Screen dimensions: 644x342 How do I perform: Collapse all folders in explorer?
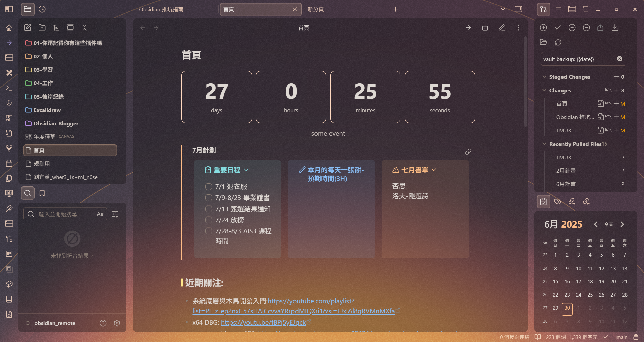(85, 27)
